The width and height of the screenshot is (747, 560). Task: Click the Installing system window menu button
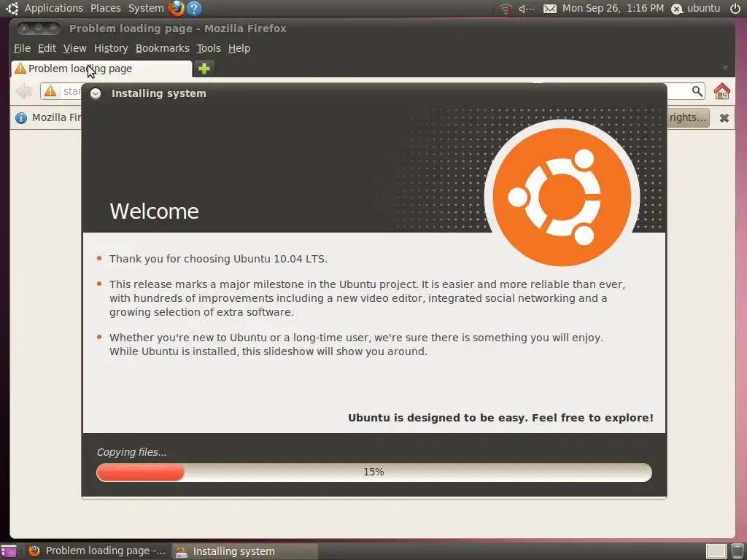(x=96, y=93)
